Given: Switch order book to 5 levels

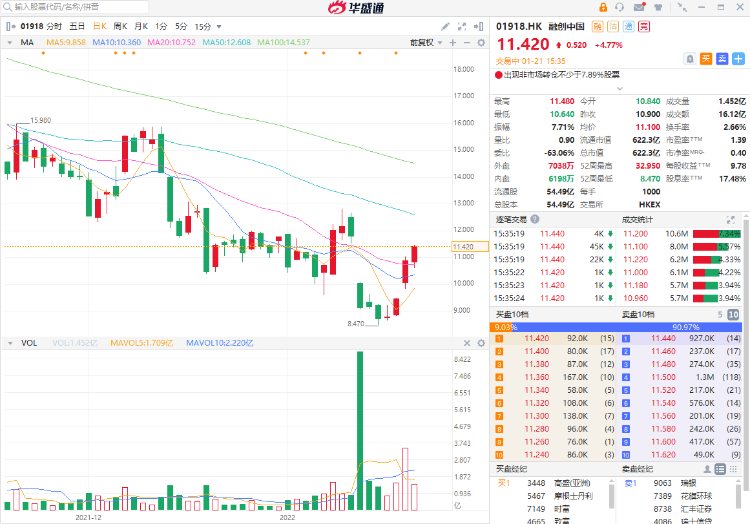Looking at the screenshot, I should pos(720,315).
